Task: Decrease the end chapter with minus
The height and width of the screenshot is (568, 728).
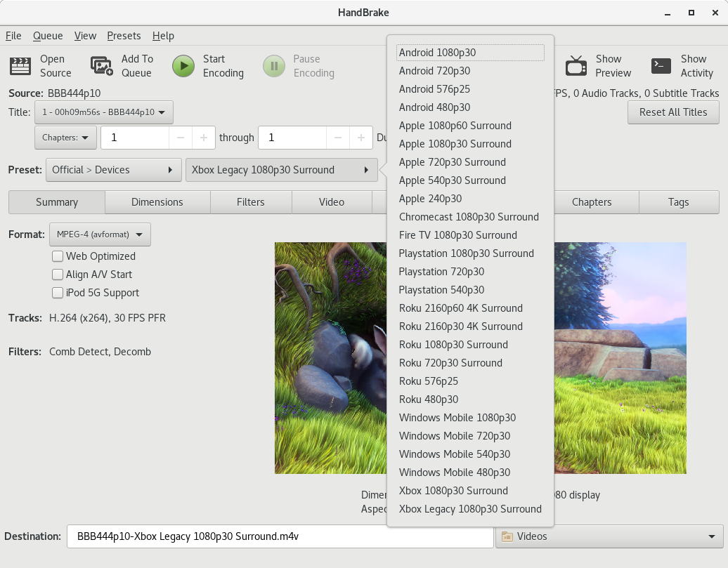Action: 338,138
